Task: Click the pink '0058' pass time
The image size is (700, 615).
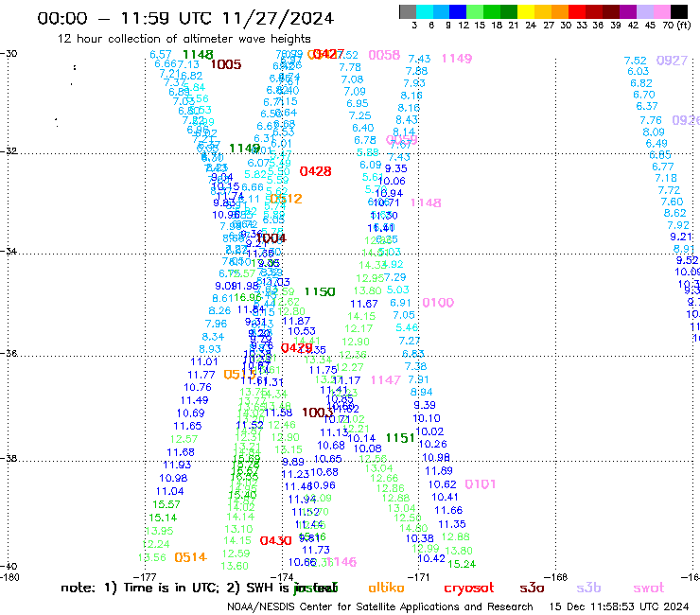Action: 384,55
